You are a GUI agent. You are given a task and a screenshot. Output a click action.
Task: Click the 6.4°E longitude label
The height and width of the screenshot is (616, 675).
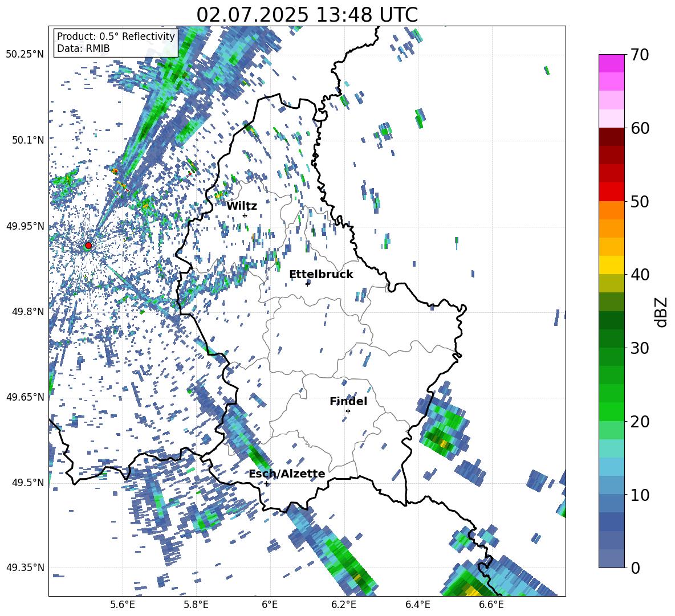pyautogui.click(x=418, y=605)
